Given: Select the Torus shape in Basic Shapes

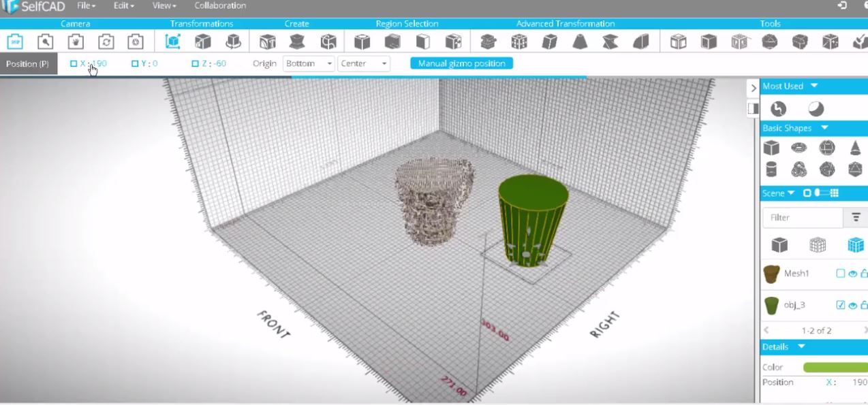Looking at the screenshot, I should click(799, 148).
